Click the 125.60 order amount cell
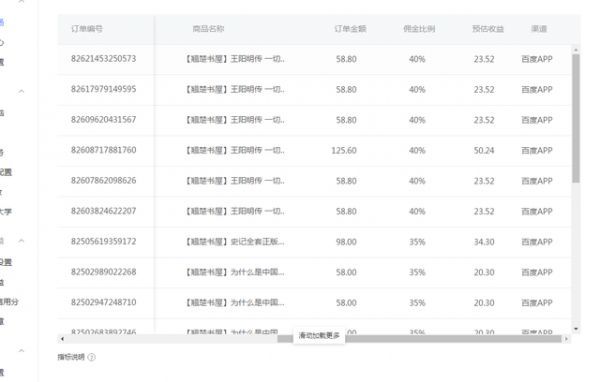 coord(344,150)
